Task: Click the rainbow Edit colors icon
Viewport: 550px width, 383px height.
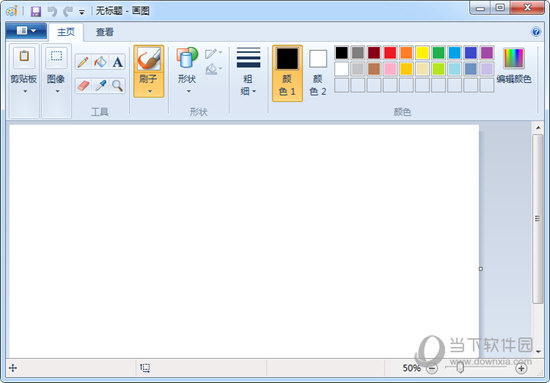Action: pos(514,58)
